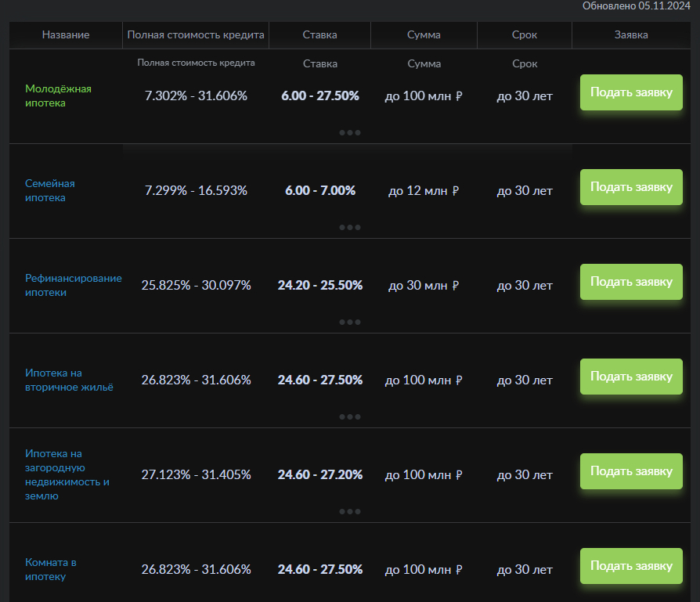Expand three-dot details under Молодёжная ипотека
700x602 pixels.
pyautogui.click(x=350, y=132)
